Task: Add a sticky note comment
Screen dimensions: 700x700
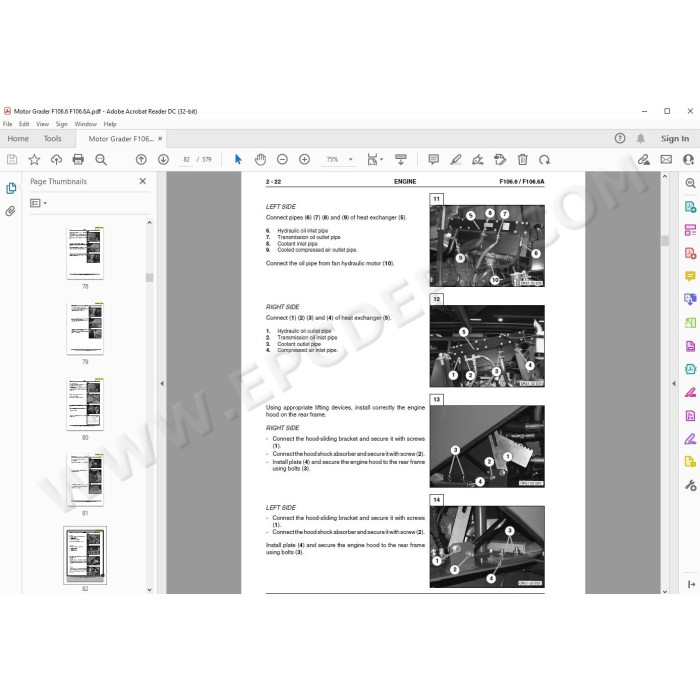Action: pyautogui.click(x=433, y=159)
